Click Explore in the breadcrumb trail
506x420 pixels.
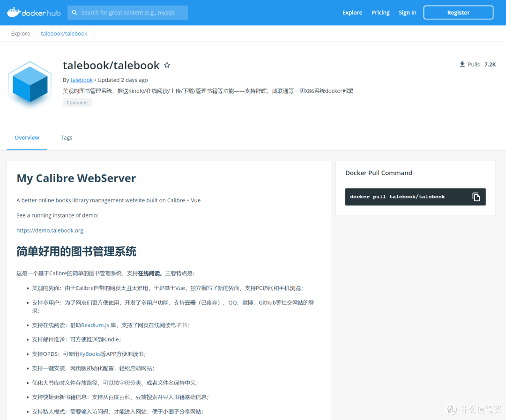pos(20,33)
